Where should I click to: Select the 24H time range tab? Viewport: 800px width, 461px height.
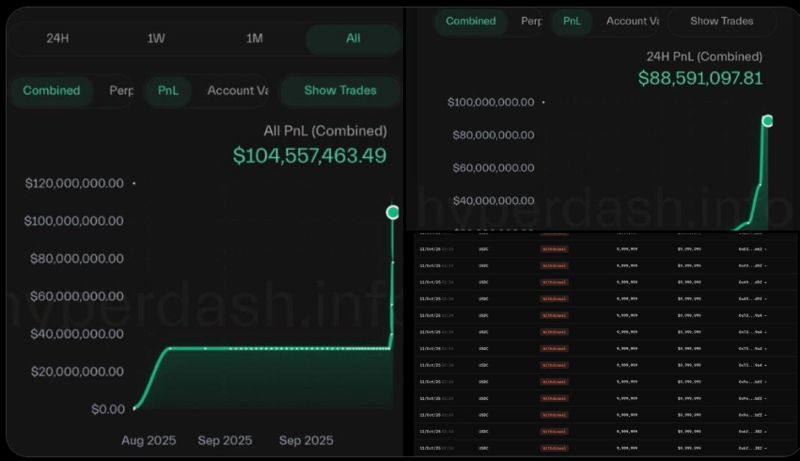point(57,38)
